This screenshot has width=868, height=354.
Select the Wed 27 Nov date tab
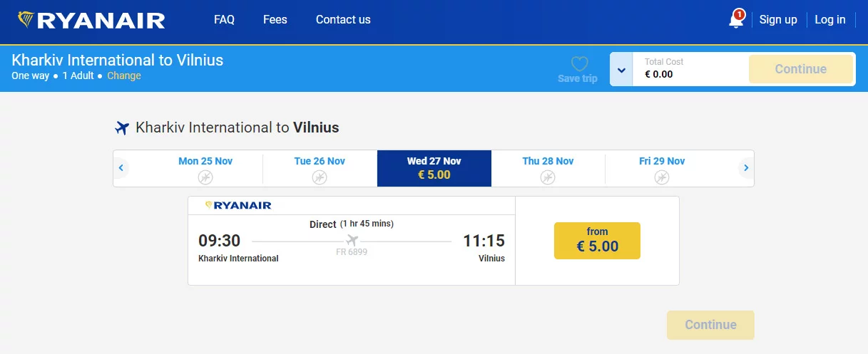coord(434,168)
